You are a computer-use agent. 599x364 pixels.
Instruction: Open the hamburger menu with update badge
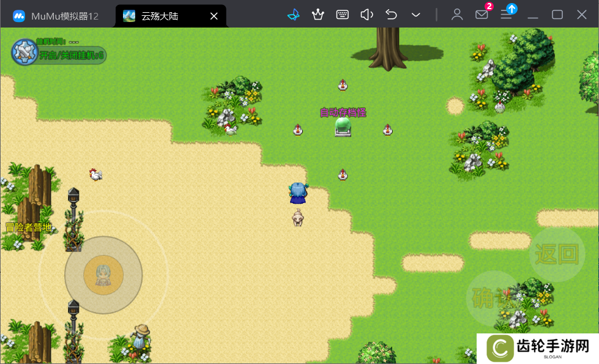pos(507,15)
